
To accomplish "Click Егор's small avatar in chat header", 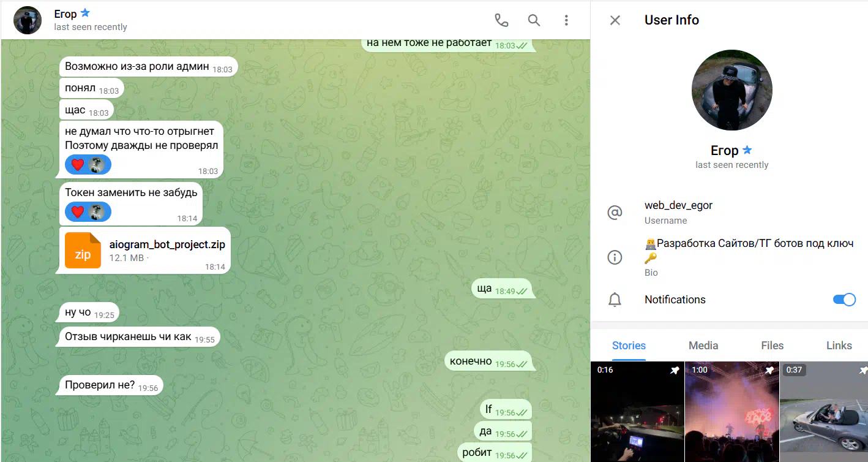I will [28, 20].
